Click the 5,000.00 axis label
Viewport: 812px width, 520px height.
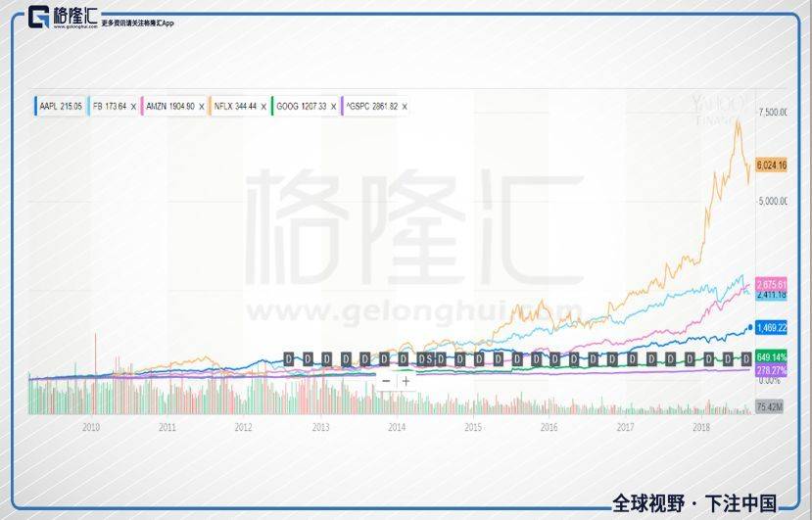(x=772, y=201)
